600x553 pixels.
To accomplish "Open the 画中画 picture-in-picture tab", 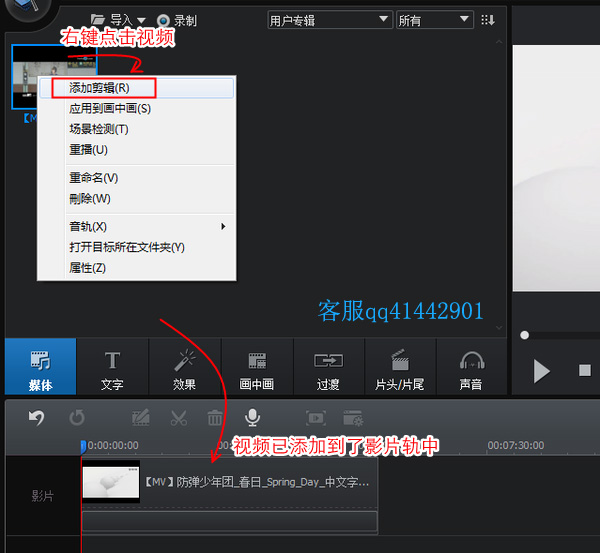I will 257,367.
